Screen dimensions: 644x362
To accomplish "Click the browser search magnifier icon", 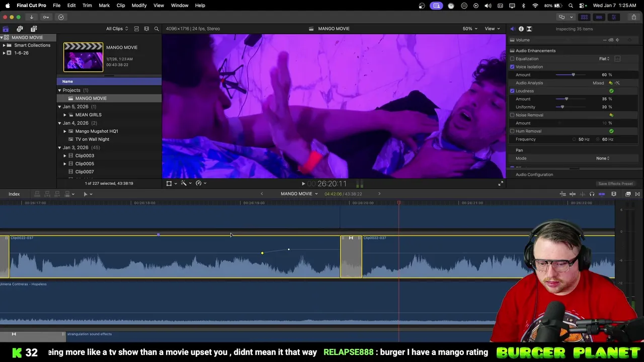I will pos(156,29).
